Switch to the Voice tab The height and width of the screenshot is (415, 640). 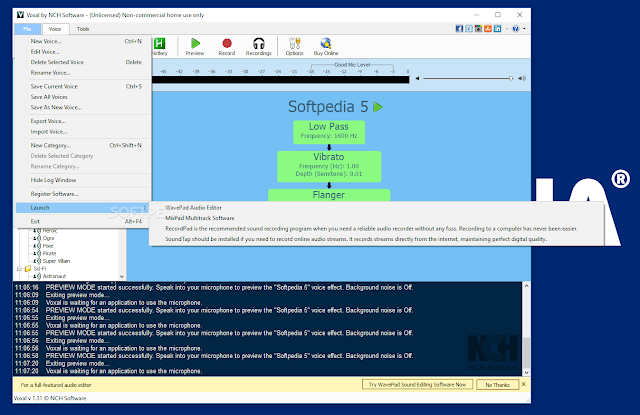[55, 29]
